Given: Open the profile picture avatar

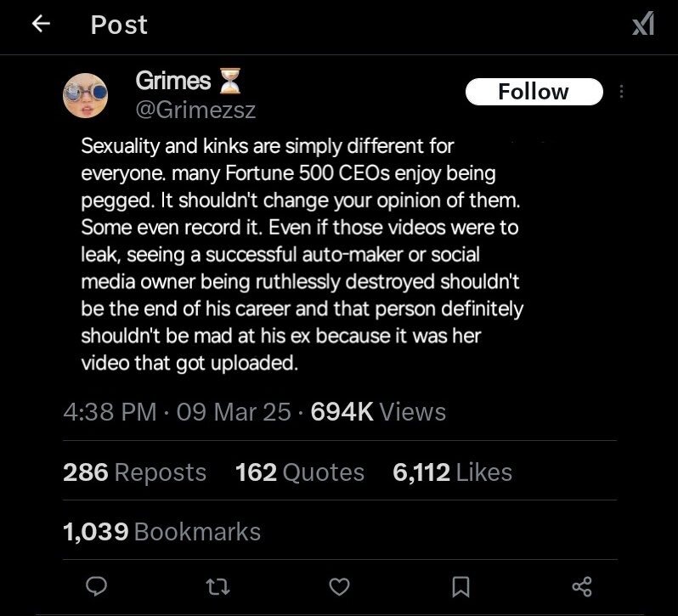Looking at the screenshot, I should 86,93.
